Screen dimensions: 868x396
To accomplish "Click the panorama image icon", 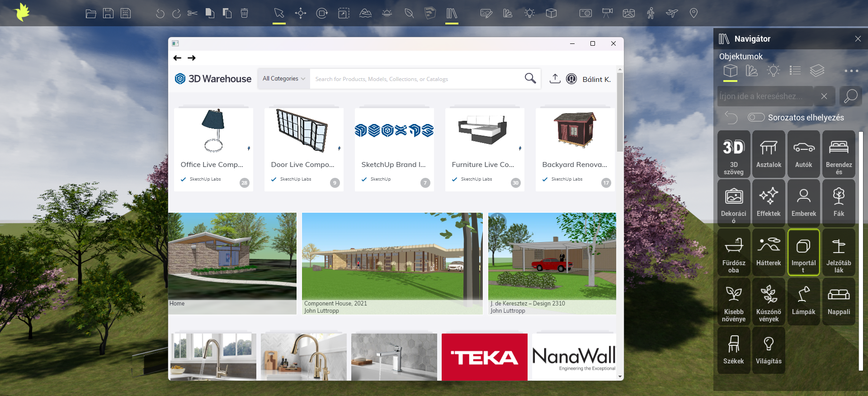I will click(x=629, y=14).
